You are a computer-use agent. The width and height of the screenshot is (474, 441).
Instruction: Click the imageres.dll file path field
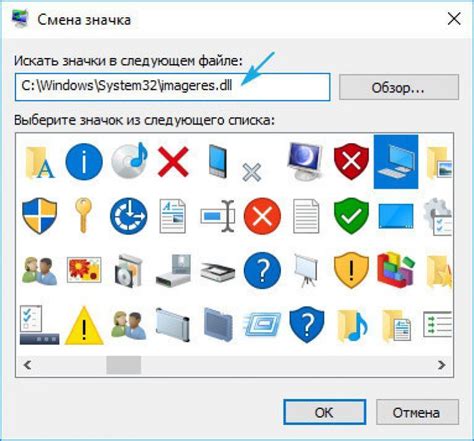173,87
